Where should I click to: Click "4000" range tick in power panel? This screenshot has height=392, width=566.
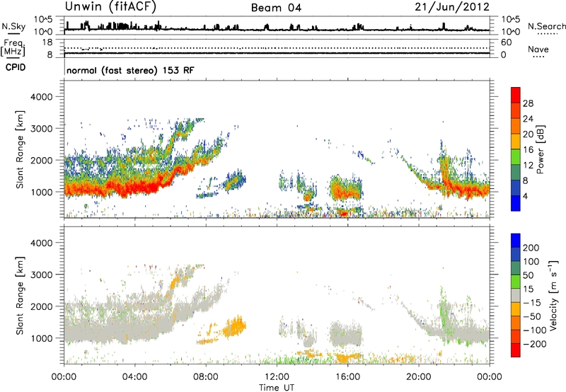pyautogui.click(x=41, y=97)
